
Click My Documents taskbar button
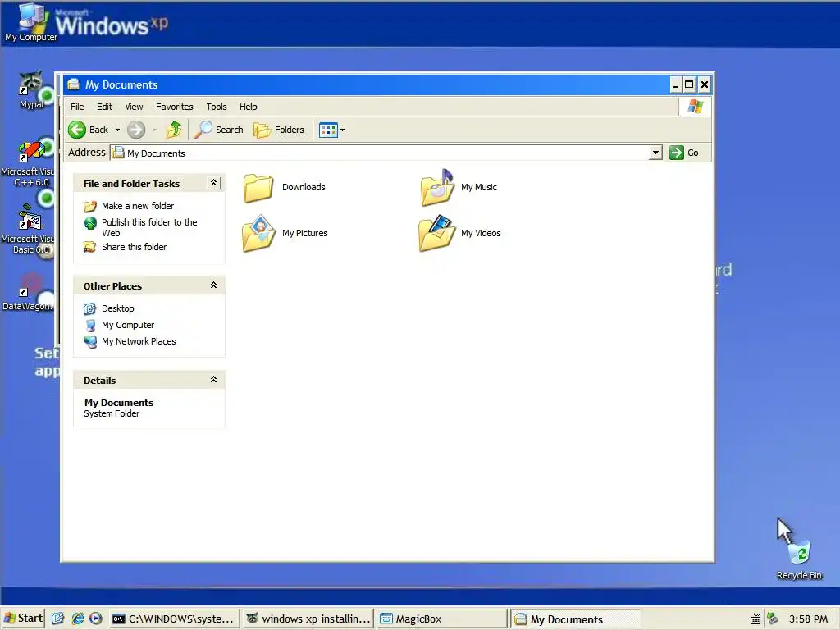(x=575, y=619)
